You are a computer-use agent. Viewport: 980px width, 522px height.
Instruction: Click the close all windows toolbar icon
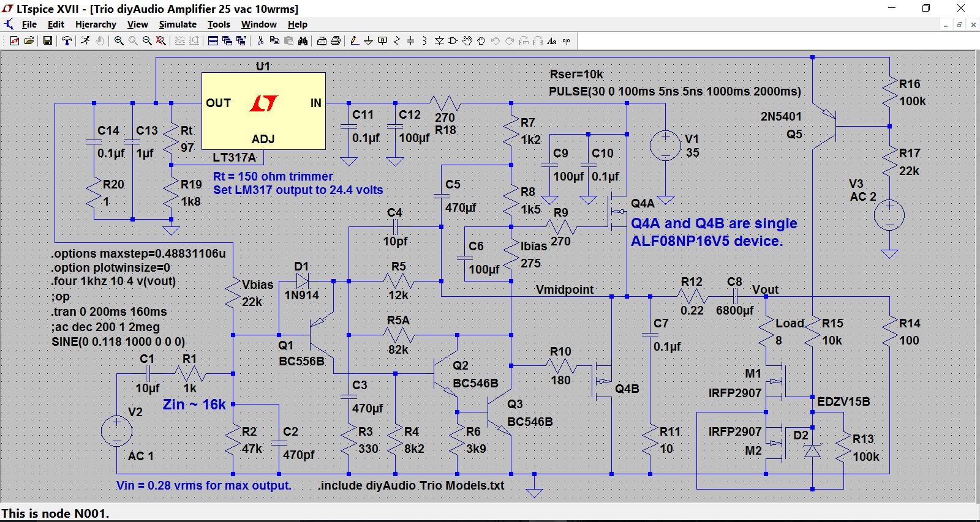tap(241, 41)
